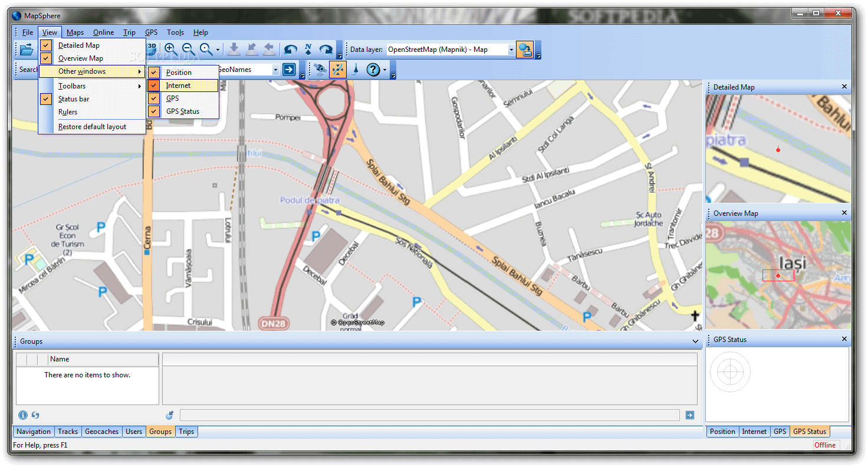The height and width of the screenshot is (467, 868).
Task: Click the Overview Map thumbnail
Action: click(x=778, y=275)
